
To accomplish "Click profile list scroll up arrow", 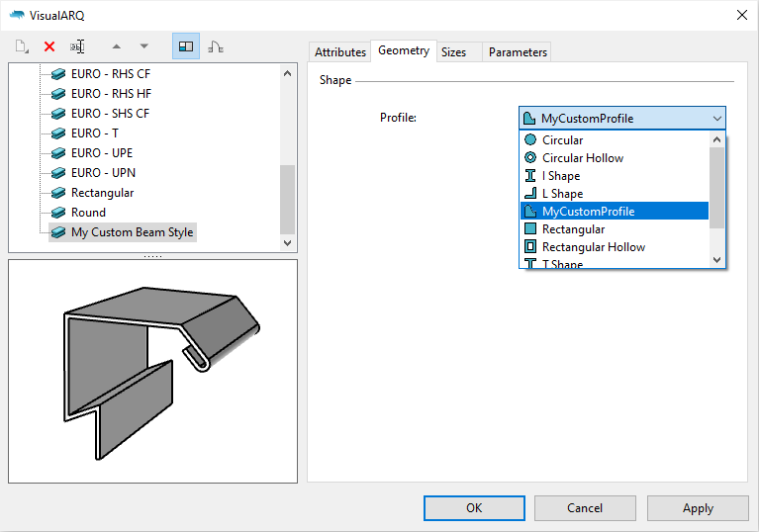I will click(716, 139).
